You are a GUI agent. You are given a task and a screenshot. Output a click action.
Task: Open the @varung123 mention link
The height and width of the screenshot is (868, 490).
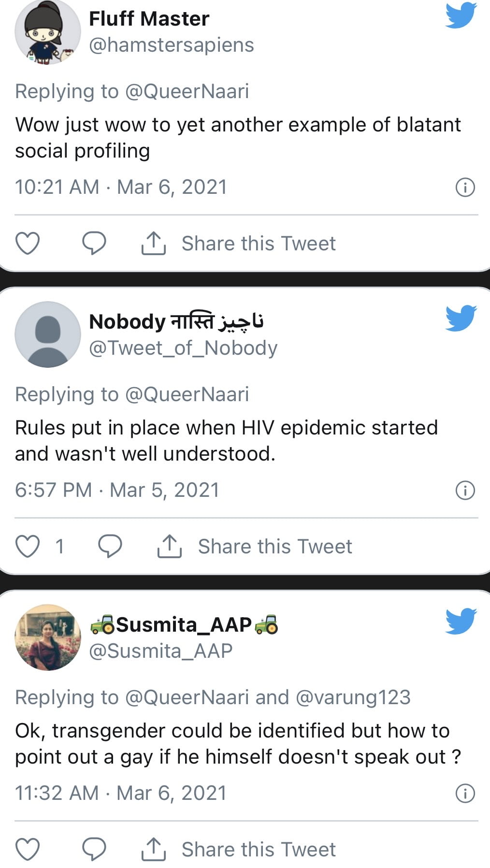(352, 697)
